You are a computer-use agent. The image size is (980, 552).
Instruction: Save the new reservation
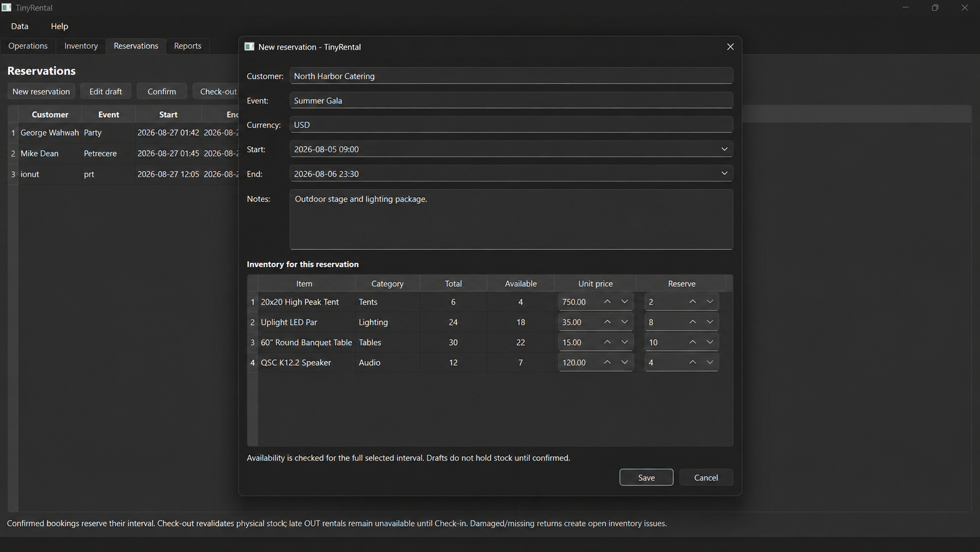646,478
